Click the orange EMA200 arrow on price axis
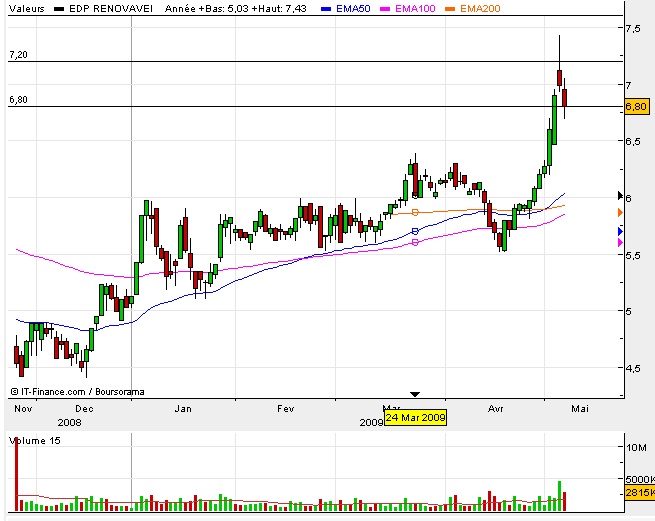This screenshot has width=655, height=521. 620,213
